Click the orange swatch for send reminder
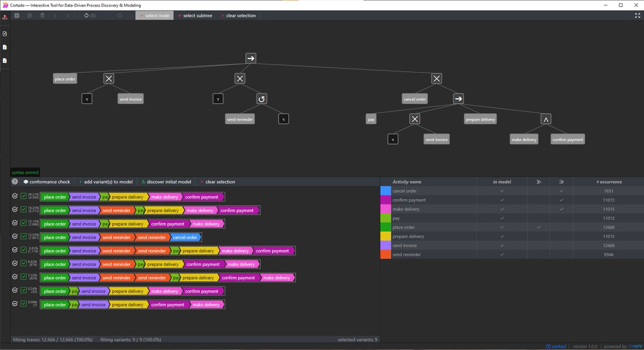The height and width of the screenshot is (350, 644). pos(385,254)
